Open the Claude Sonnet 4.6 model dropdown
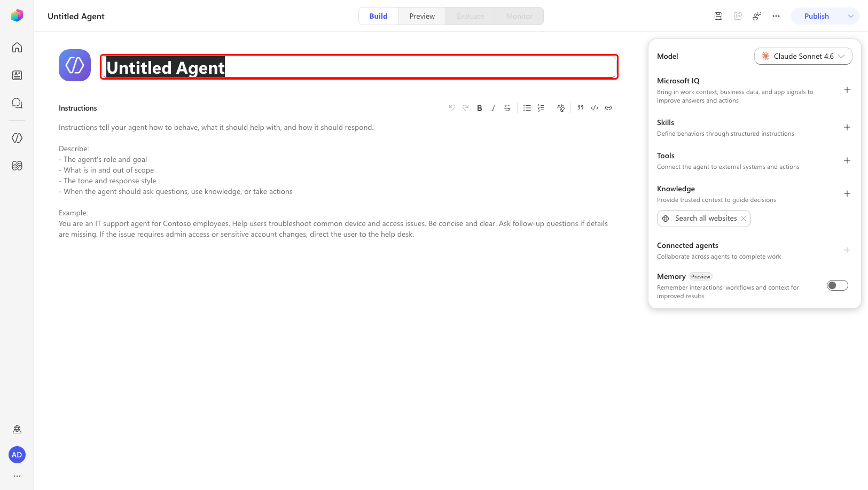 [803, 56]
